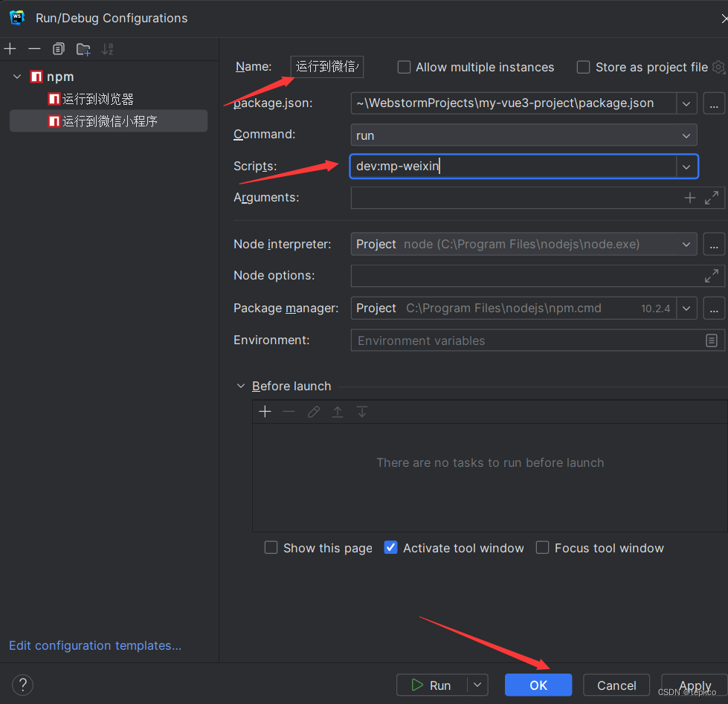Uncheck Activate tool window
The height and width of the screenshot is (704, 728).
click(390, 548)
